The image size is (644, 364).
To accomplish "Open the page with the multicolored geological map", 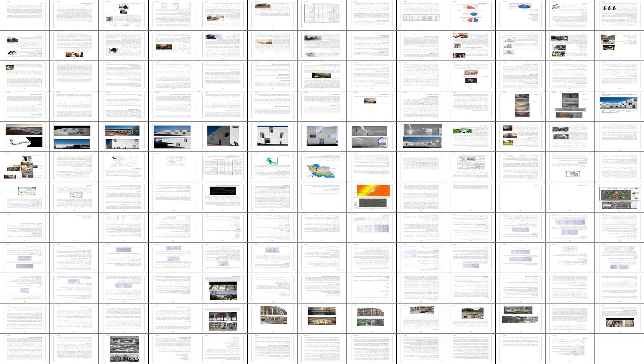I will (619, 197).
